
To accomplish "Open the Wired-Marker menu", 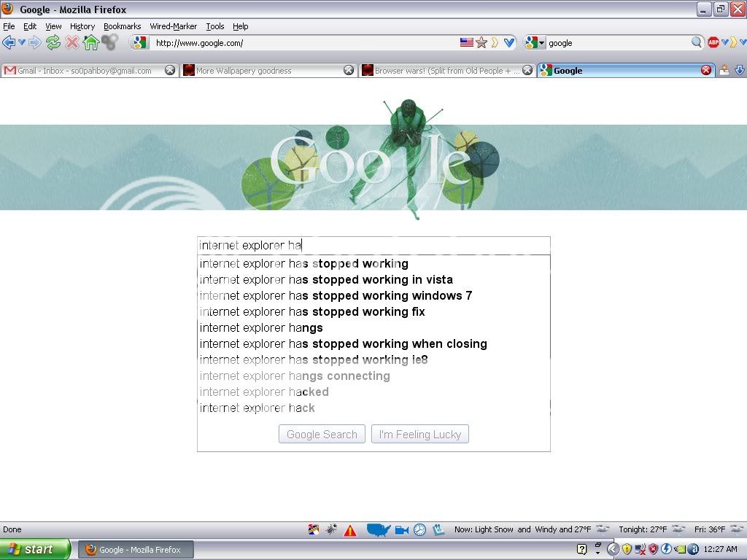I will coord(174,26).
